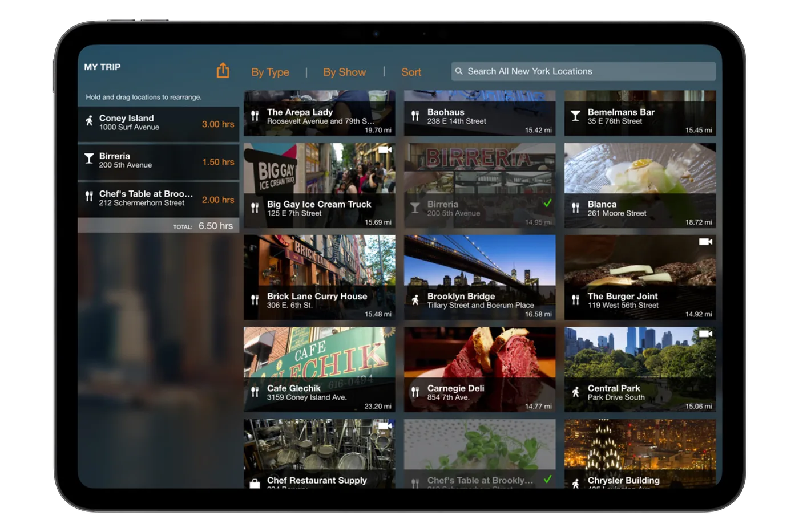This screenshot has height=532, width=799.
Task: Open the Central Park card
Action: pos(640,369)
